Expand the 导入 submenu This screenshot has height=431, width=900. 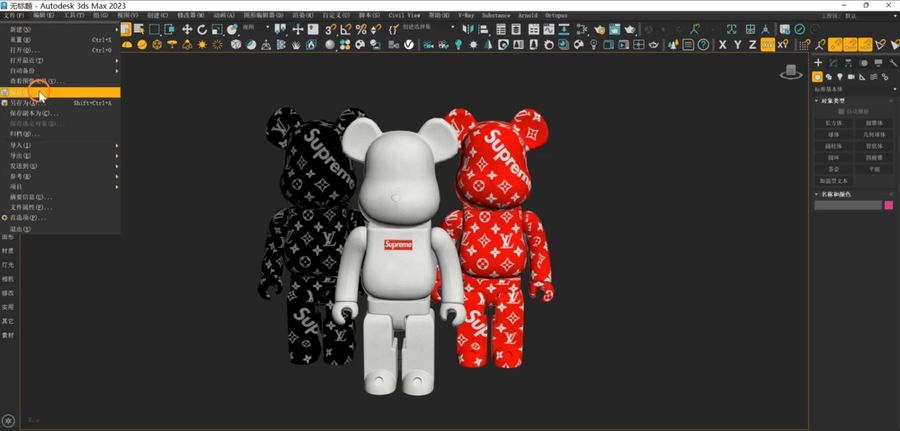coord(61,146)
